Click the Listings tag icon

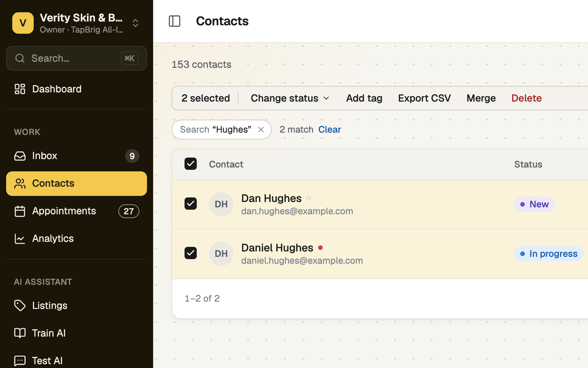point(20,306)
